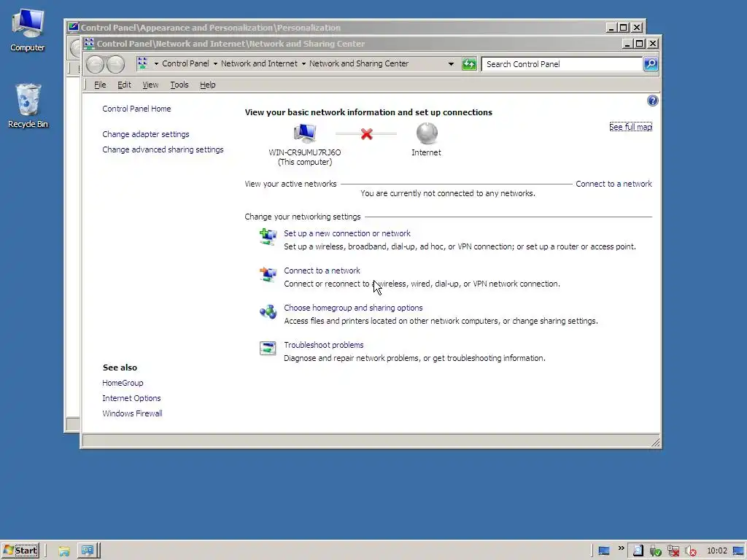The width and height of the screenshot is (747, 560).
Task: Open the Edit menu
Action: click(124, 85)
